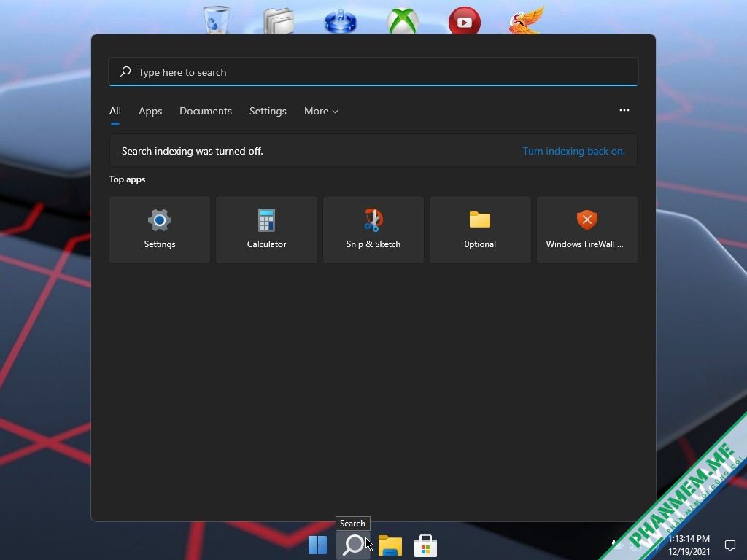Screen dimensions: 747x560
Task: Click the taskbar Search icon
Action: pos(353,545)
